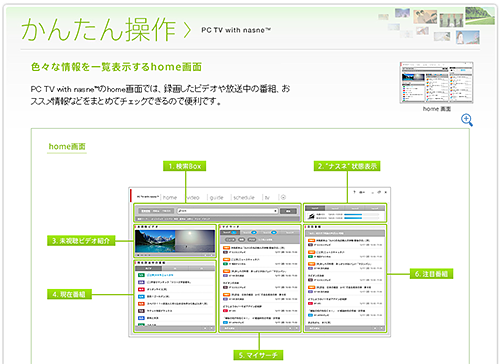Select the home tab in PC TV window

170,197
